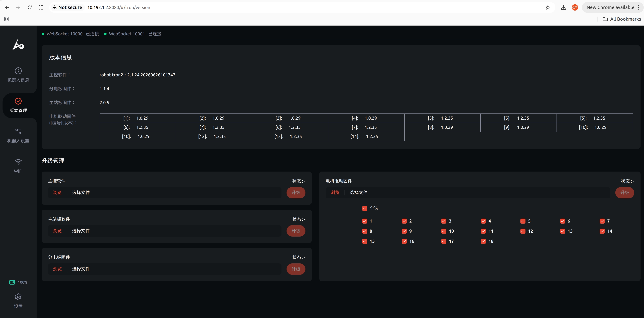The height and width of the screenshot is (318, 644).
Task: Click the browser back arrow
Action: click(7, 8)
